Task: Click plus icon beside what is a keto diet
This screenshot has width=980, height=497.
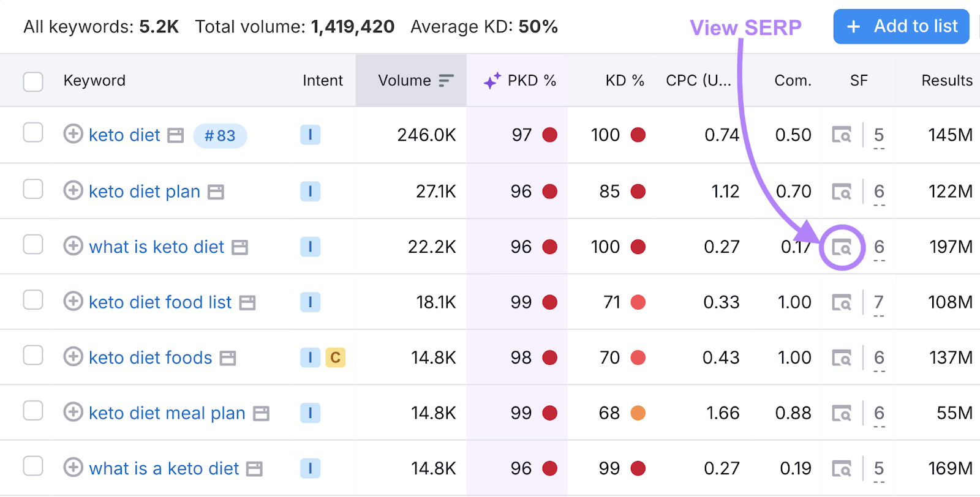Action: tap(73, 468)
